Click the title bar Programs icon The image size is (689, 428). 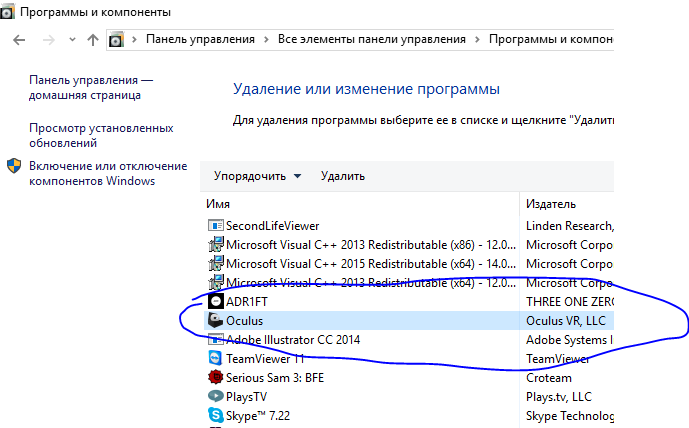point(7,12)
